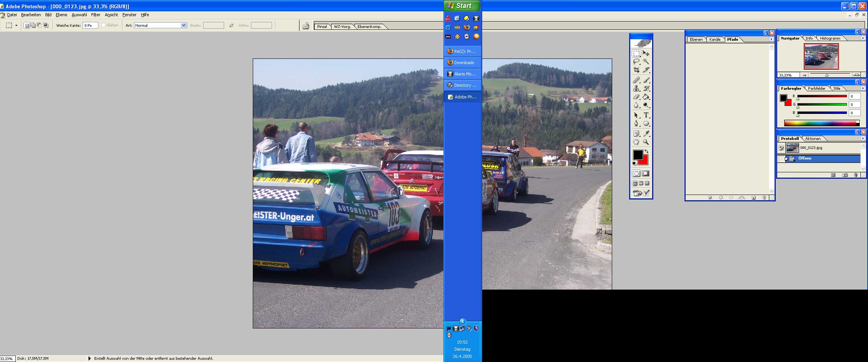Select the Eraser tool
Viewport: 868px width, 362px height.
click(x=636, y=97)
